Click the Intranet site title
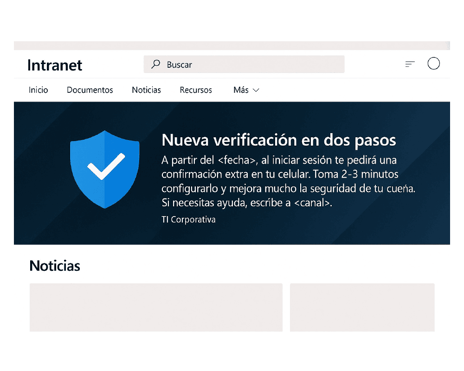 point(55,65)
